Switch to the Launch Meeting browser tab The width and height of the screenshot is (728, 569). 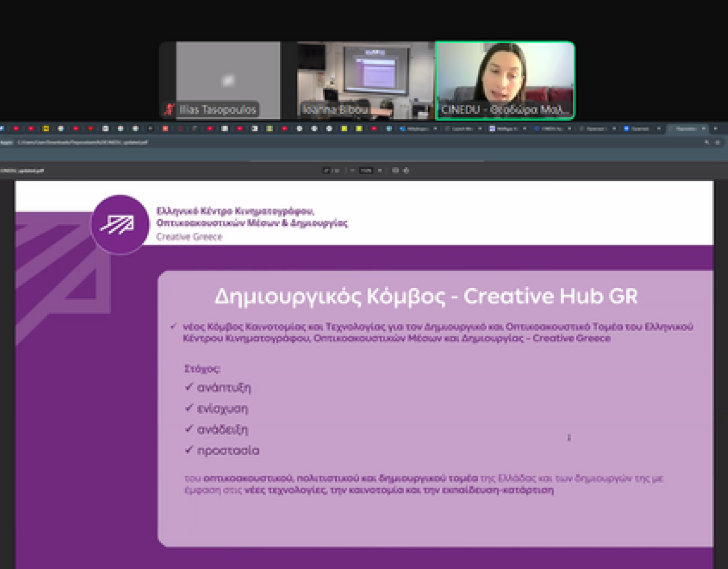pos(462,128)
